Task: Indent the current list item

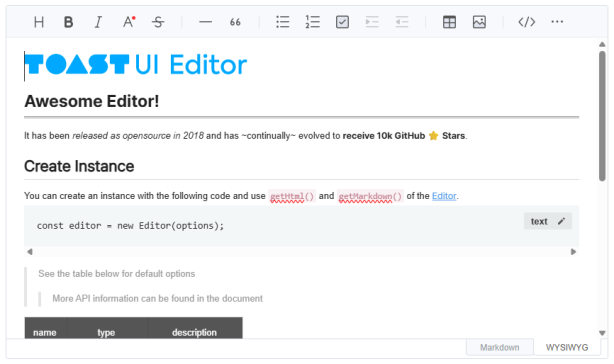Action: click(372, 22)
